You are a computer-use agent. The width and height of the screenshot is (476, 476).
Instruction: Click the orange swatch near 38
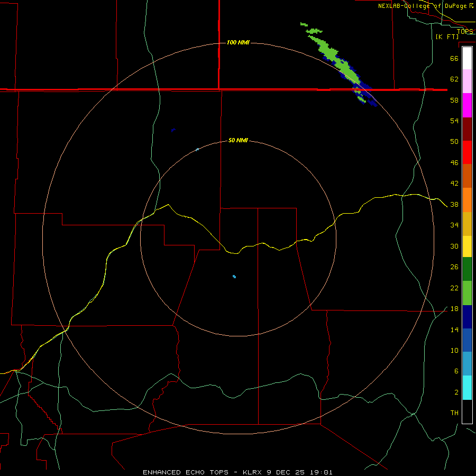pyautogui.click(x=467, y=200)
